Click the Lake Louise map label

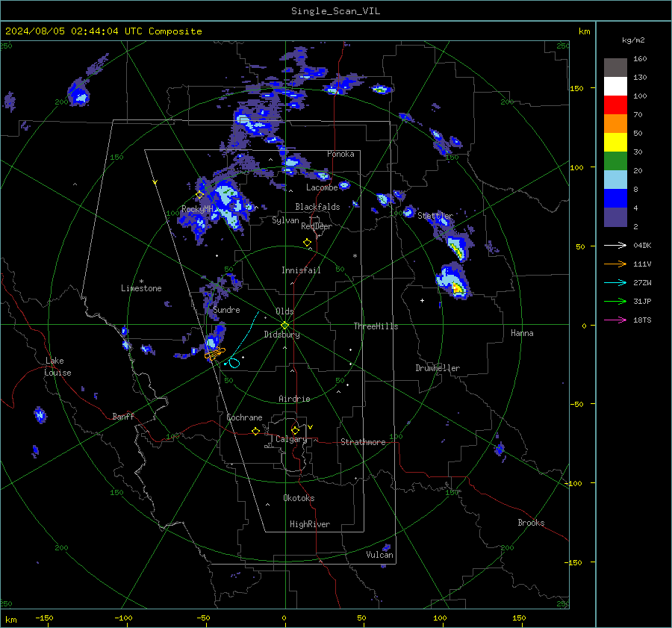click(57, 367)
